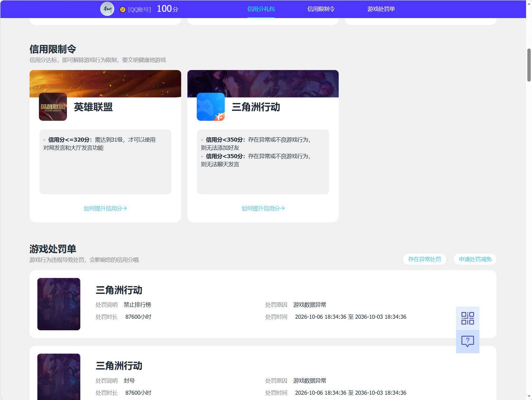Screen dimensions: 532x400
Task: Switch to the 信用限制令 tab
Action: 321,9
